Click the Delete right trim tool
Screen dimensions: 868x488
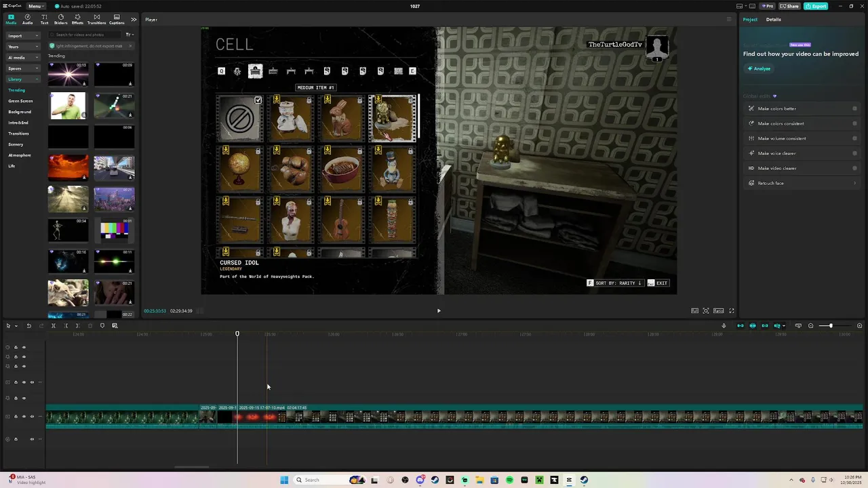click(77, 326)
